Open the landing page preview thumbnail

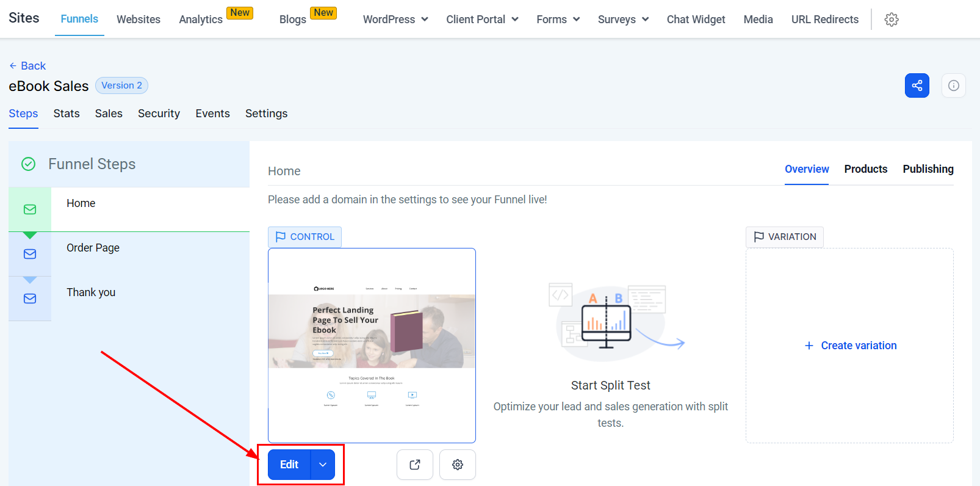tap(372, 346)
